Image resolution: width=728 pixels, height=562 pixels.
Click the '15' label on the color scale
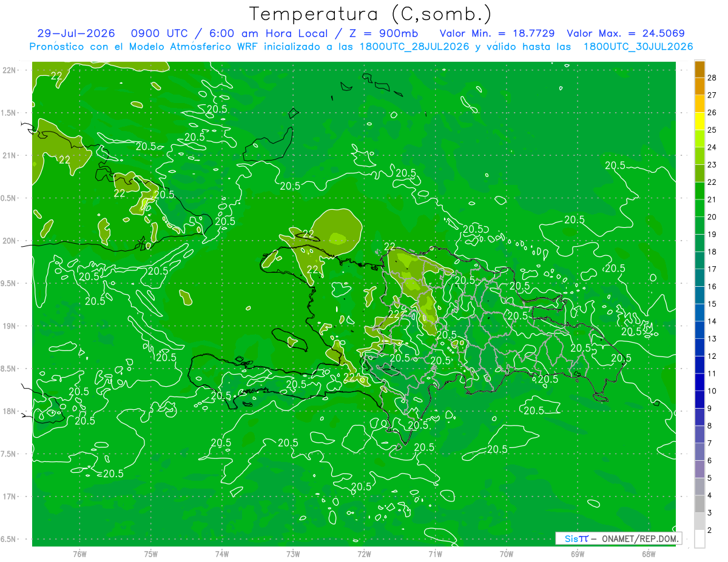pyautogui.click(x=712, y=304)
